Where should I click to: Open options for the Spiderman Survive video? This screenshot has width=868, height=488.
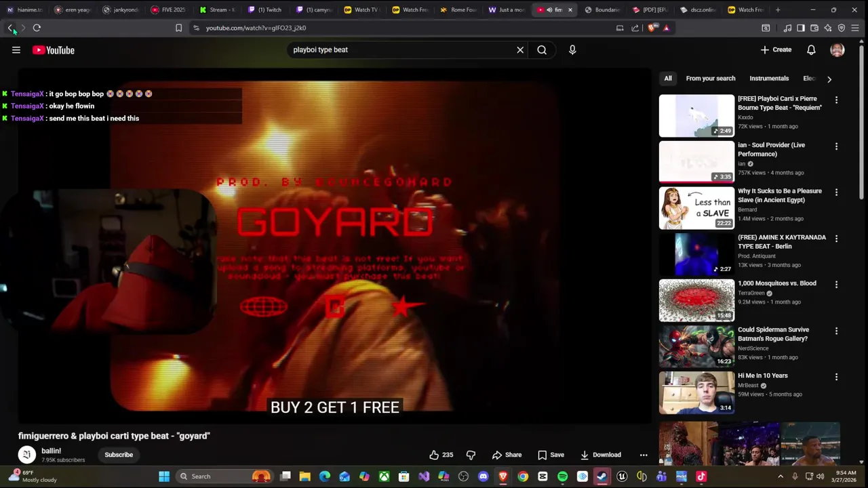click(x=836, y=330)
